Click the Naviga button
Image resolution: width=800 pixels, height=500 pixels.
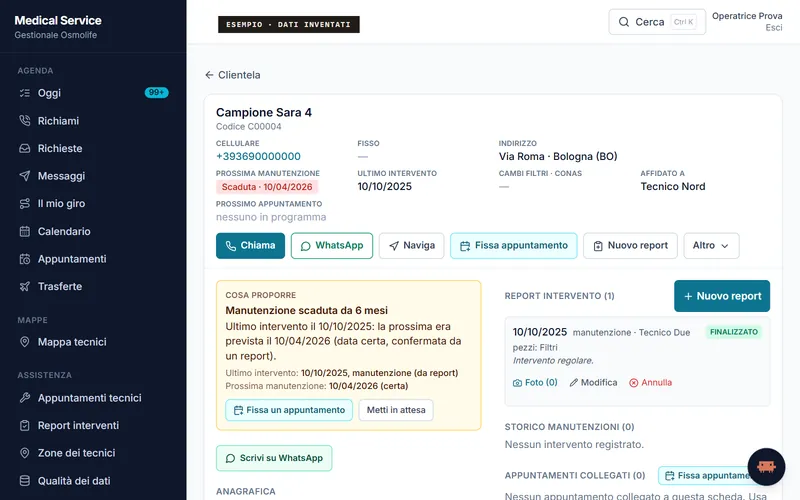(411, 245)
